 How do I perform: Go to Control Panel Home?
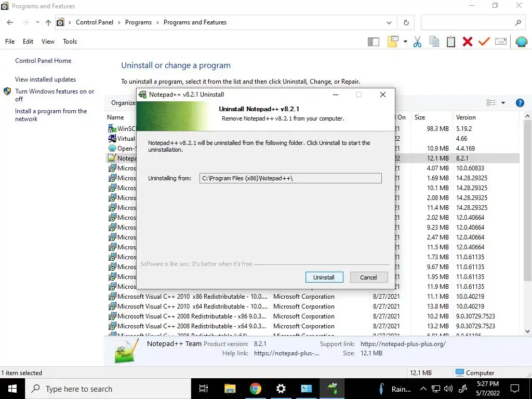click(43, 61)
